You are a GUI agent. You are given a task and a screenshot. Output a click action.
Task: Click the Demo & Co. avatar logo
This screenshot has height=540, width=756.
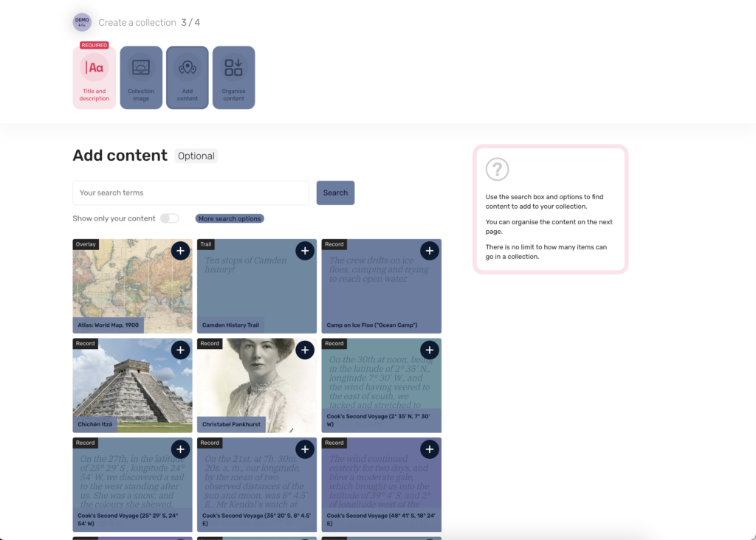[x=82, y=23]
